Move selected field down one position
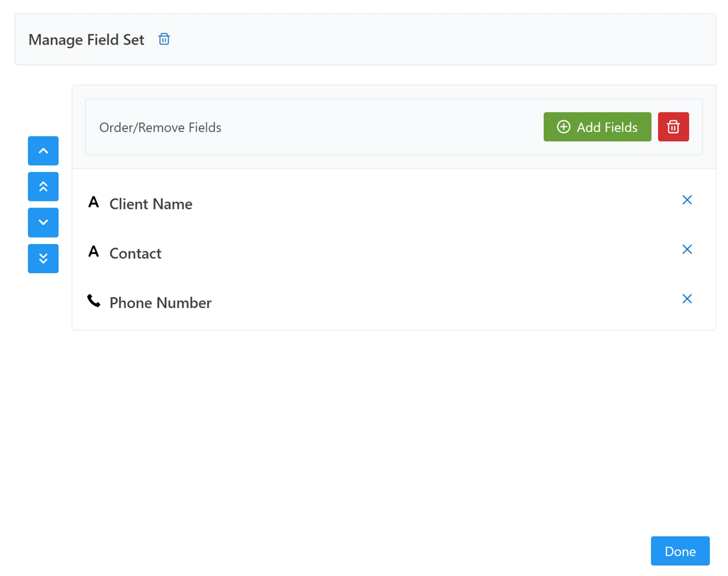The height and width of the screenshot is (576, 728). 43,222
